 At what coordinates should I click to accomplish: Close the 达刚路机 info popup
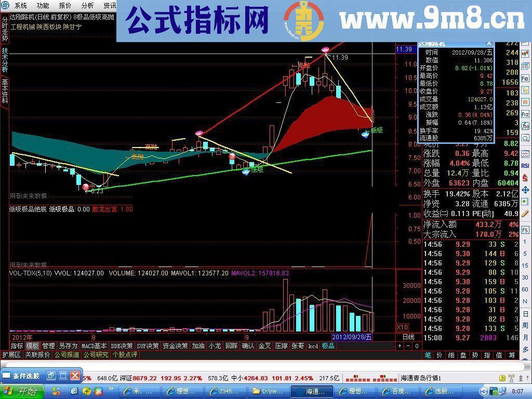coord(489,44)
